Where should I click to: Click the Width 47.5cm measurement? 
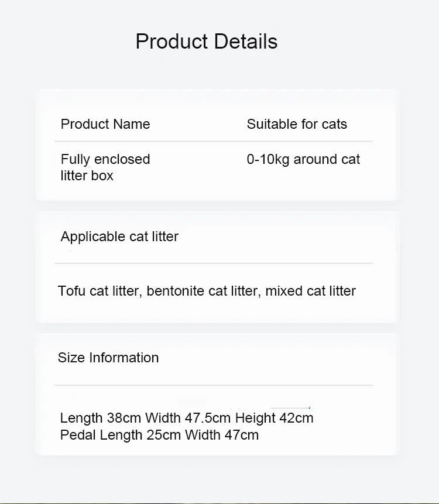188,418
